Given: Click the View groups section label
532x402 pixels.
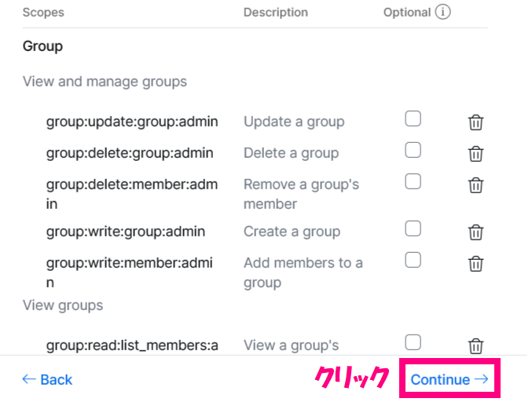Looking at the screenshot, I should point(63,305).
